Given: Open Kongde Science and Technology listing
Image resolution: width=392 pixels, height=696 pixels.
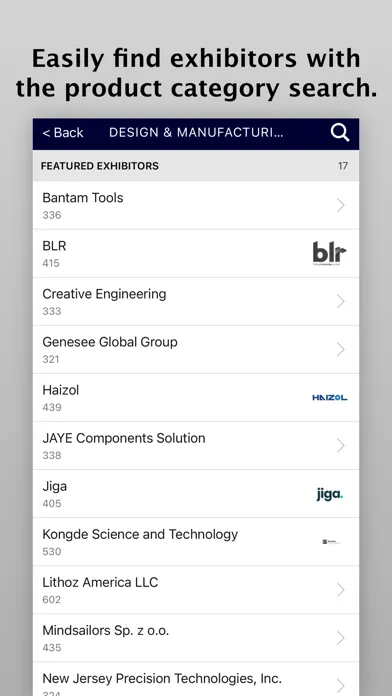Looking at the screenshot, I should [x=196, y=542].
